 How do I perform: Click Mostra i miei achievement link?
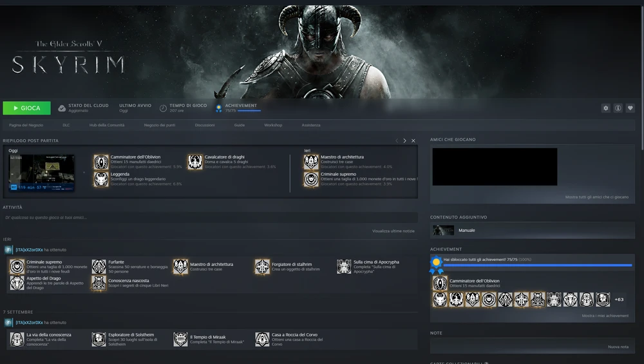[605, 316]
